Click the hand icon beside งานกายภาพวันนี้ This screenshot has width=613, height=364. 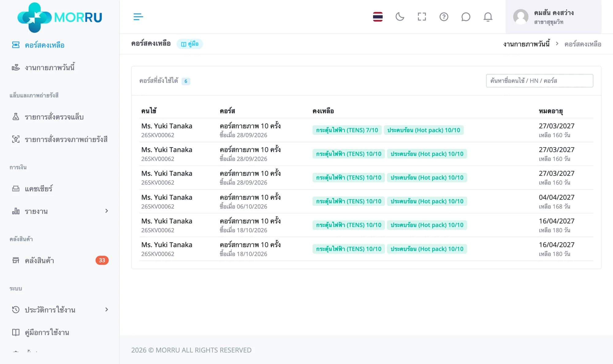[x=16, y=67]
